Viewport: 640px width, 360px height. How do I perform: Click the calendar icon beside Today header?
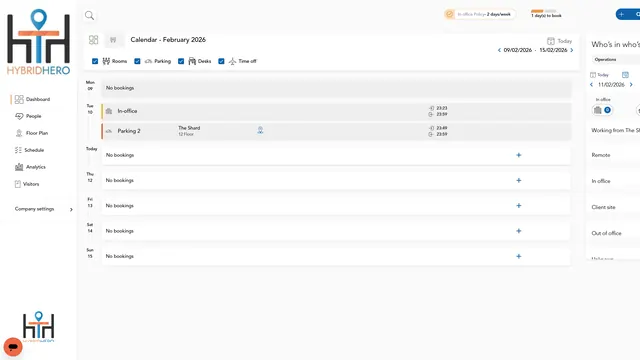point(551,41)
